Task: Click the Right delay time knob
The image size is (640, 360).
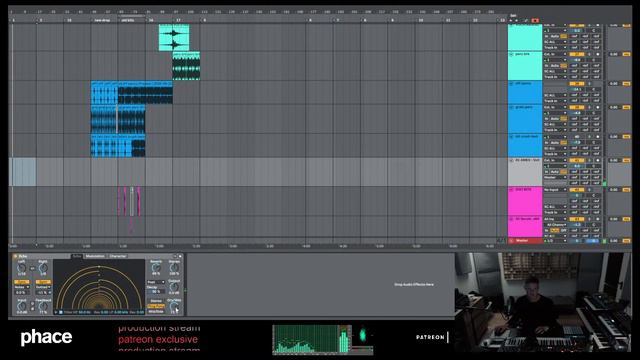Action: (x=43, y=268)
